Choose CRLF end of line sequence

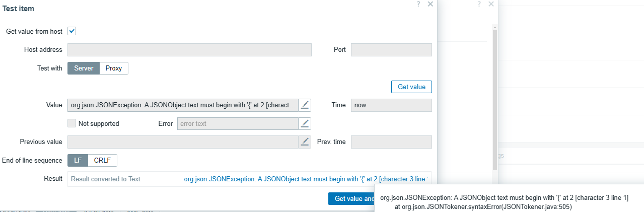[x=103, y=160]
